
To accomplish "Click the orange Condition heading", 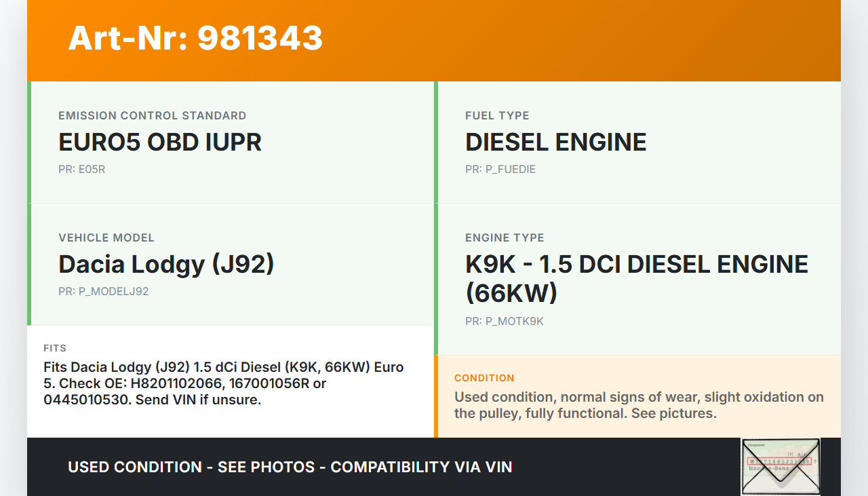I will 484,378.
